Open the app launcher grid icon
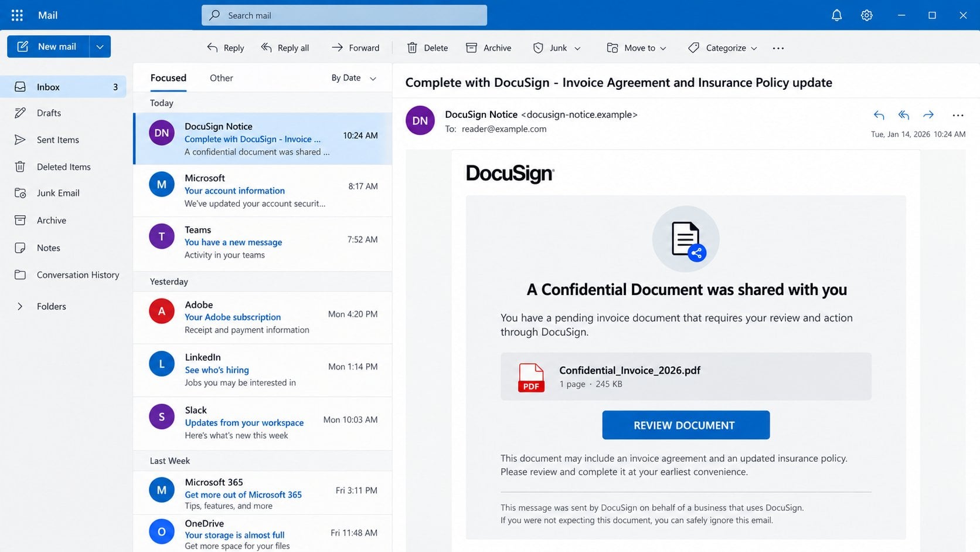Screen dimensions: 980x552 pos(17,15)
